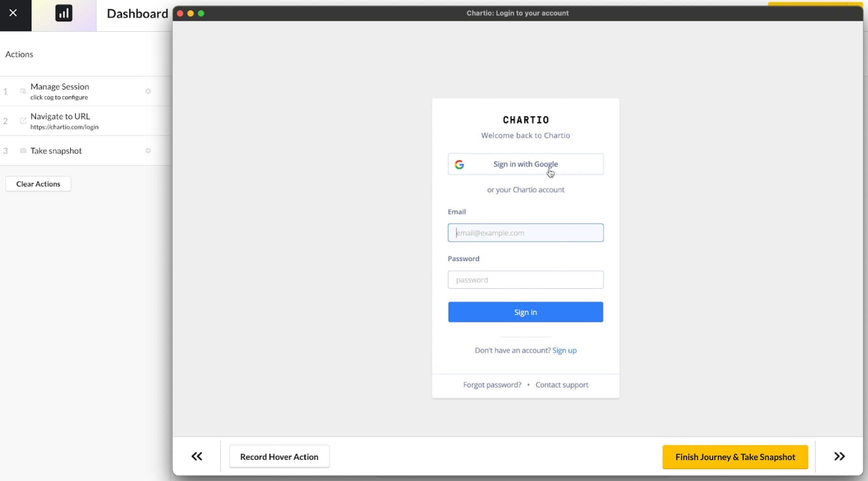The width and height of the screenshot is (868, 481).
Task: Click the blue Sign in button
Action: [x=526, y=312]
